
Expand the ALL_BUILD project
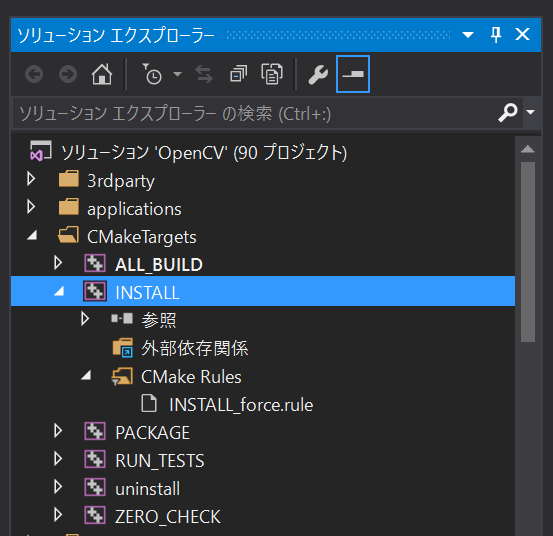[58, 263]
